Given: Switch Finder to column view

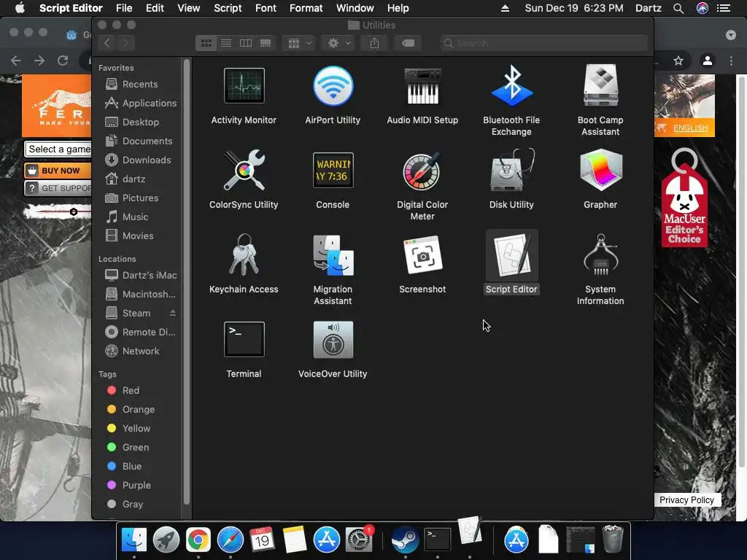Looking at the screenshot, I should point(246,43).
